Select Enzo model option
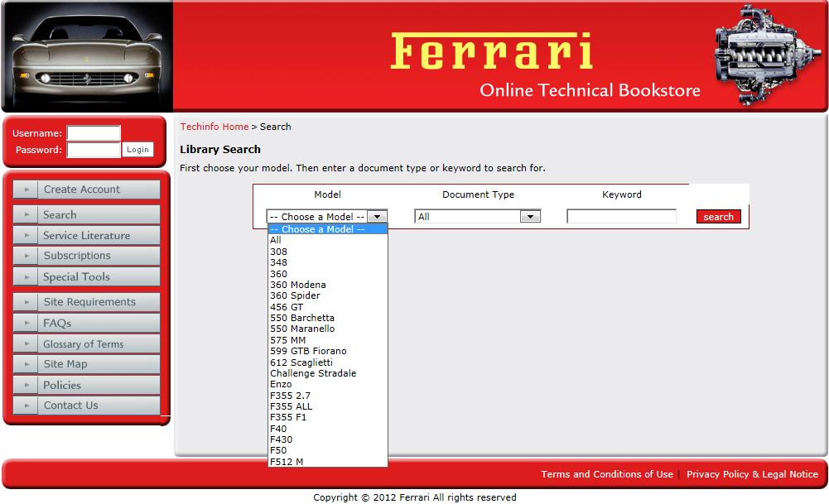 [328, 384]
